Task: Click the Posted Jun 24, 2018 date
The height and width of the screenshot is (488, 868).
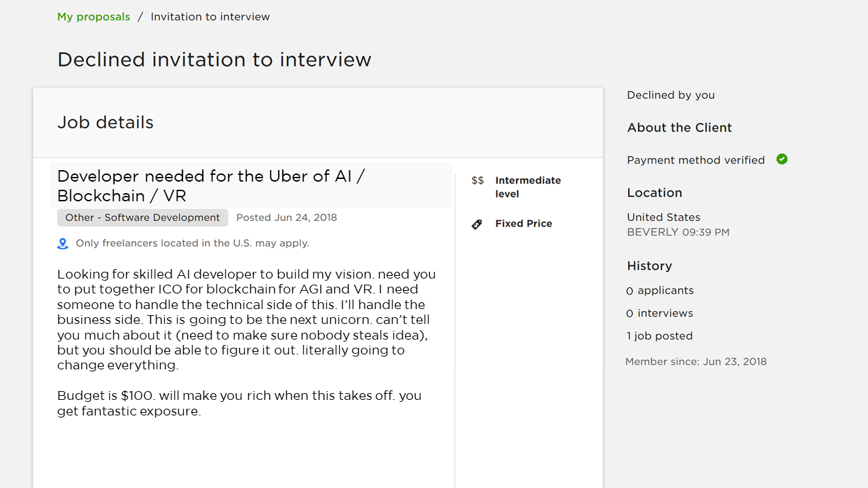Action: (x=287, y=218)
